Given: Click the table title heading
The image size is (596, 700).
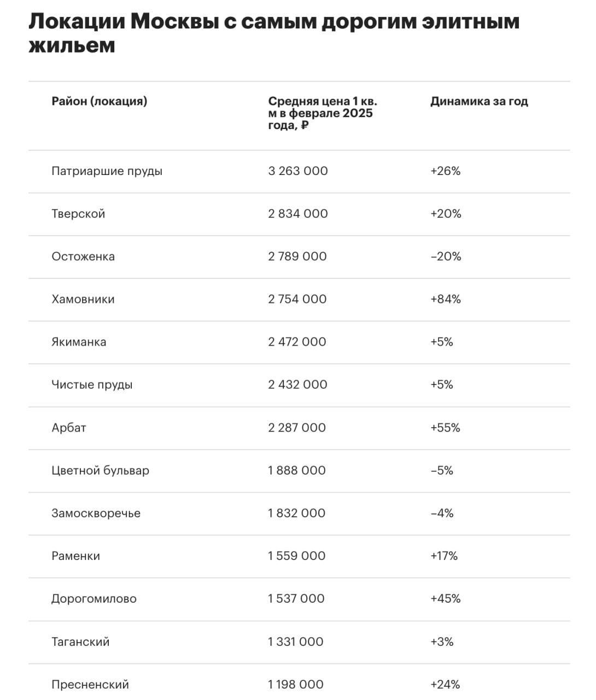Looking at the screenshot, I should 274,33.
